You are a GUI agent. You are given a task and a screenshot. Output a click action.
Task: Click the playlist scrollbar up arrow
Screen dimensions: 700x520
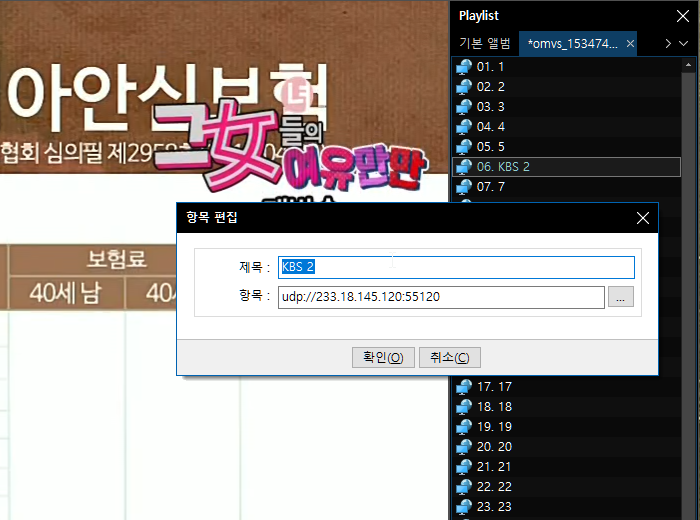688,66
